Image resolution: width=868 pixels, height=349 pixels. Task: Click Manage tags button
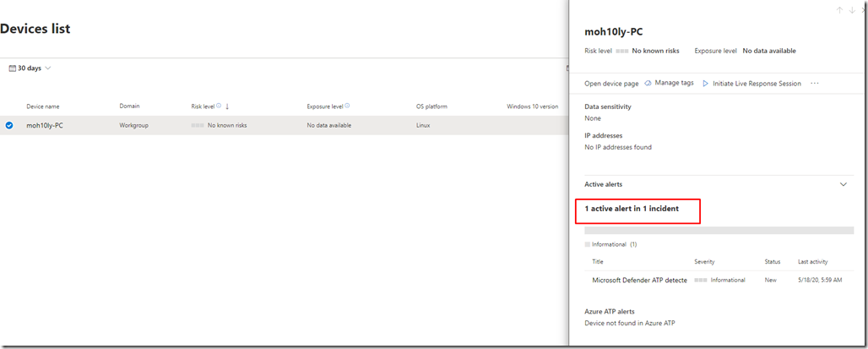click(x=674, y=84)
